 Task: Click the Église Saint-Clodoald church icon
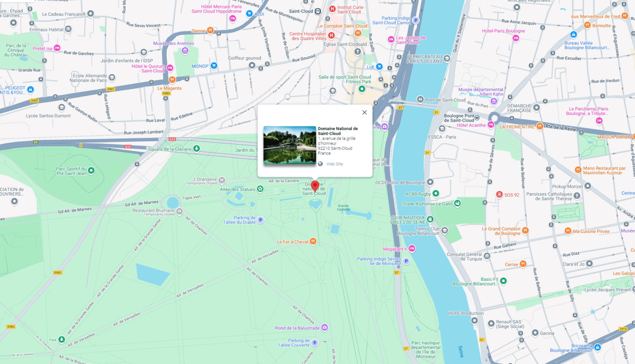pyautogui.click(x=358, y=52)
